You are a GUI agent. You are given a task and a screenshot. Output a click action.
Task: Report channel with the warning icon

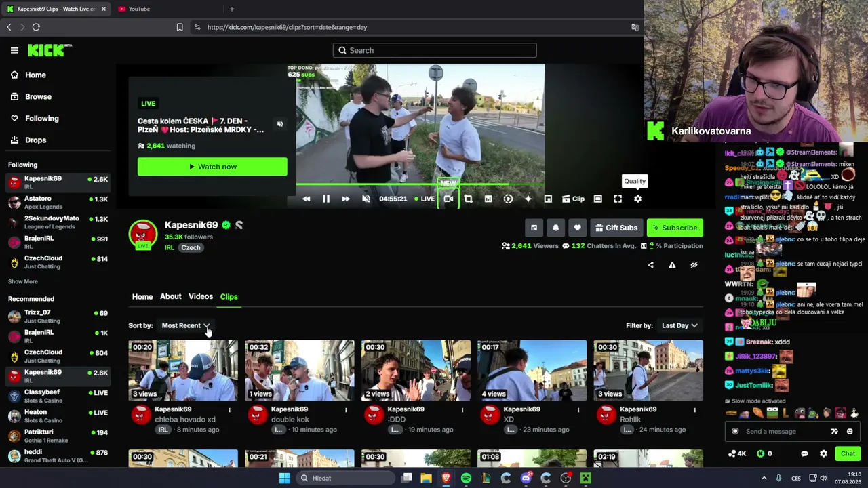[x=672, y=265]
